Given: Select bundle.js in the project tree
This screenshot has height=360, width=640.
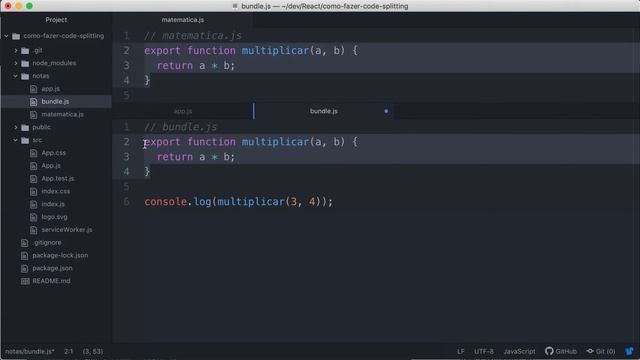Looking at the screenshot, I should tap(55, 102).
